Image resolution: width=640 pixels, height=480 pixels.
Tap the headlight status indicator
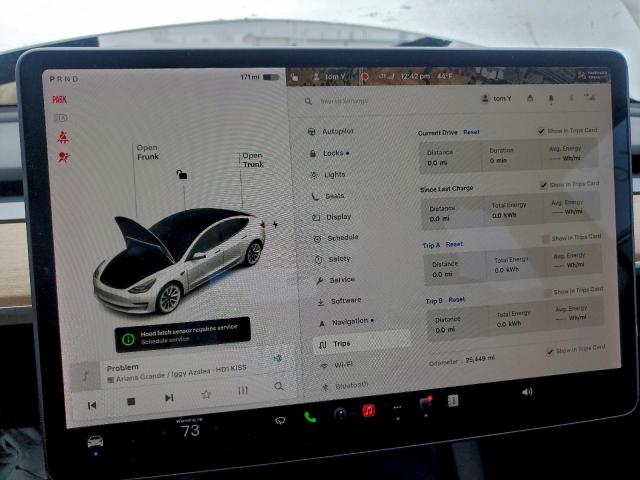[61, 118]
